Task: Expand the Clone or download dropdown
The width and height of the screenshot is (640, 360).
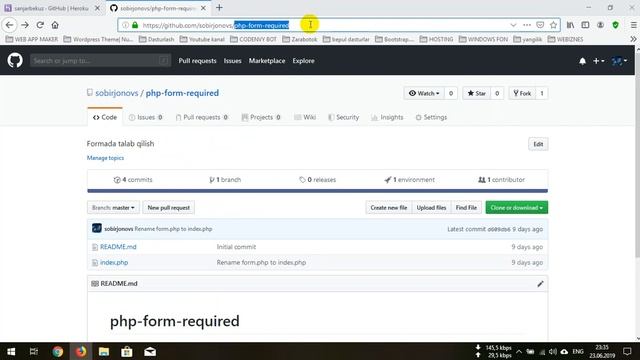Action: pyautogui.click(x=516, y=208)
